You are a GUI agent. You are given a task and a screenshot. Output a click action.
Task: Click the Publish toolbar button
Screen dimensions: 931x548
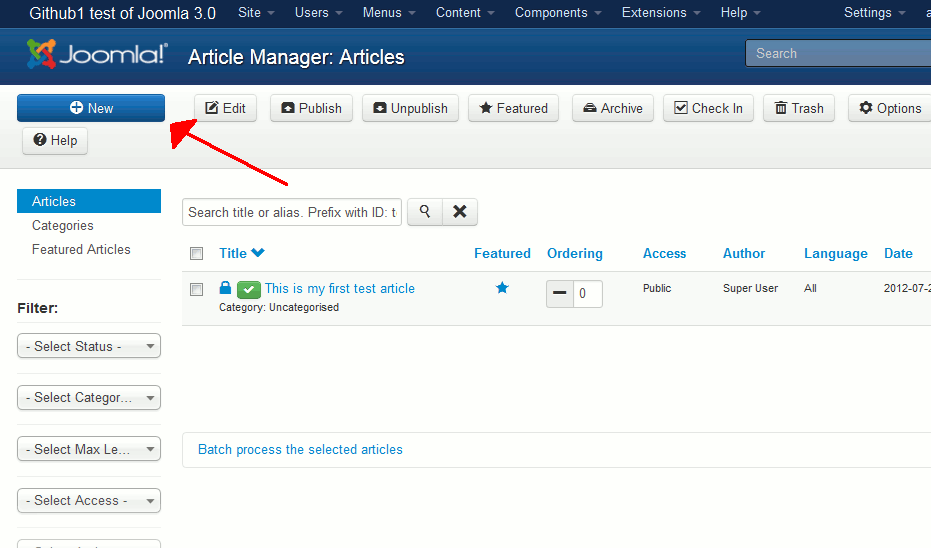[311, 108]
